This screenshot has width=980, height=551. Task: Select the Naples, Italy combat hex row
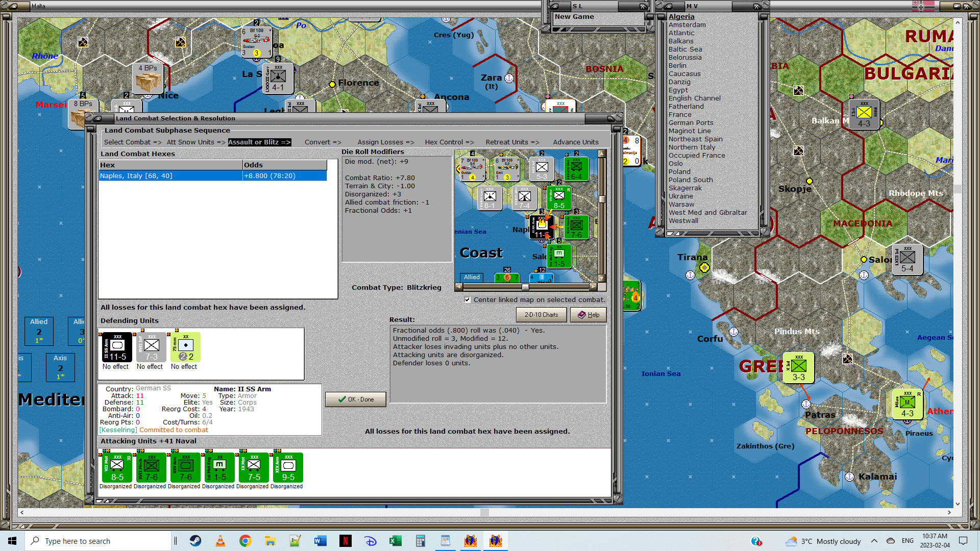pyautogui.click(x=213, y=176)
